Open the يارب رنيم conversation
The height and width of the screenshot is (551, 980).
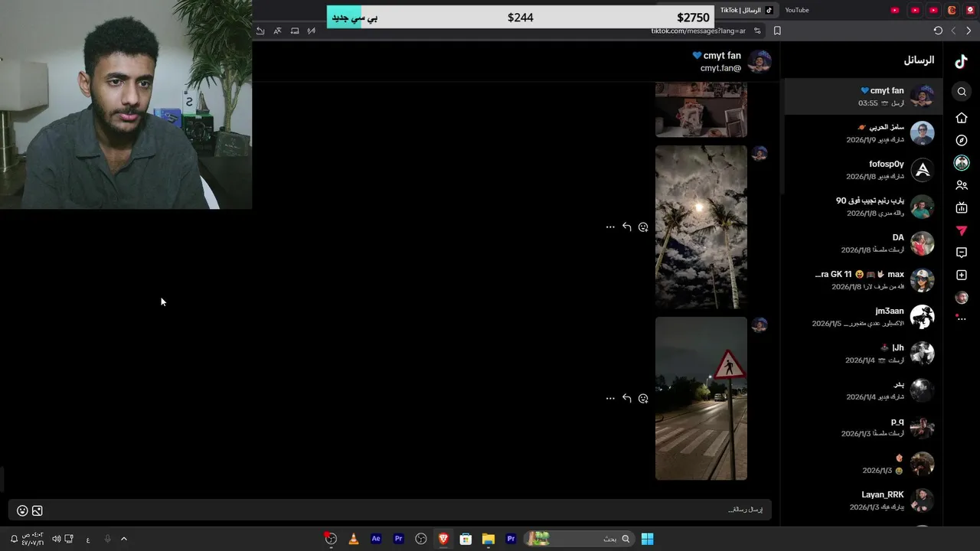pos(863,207)
